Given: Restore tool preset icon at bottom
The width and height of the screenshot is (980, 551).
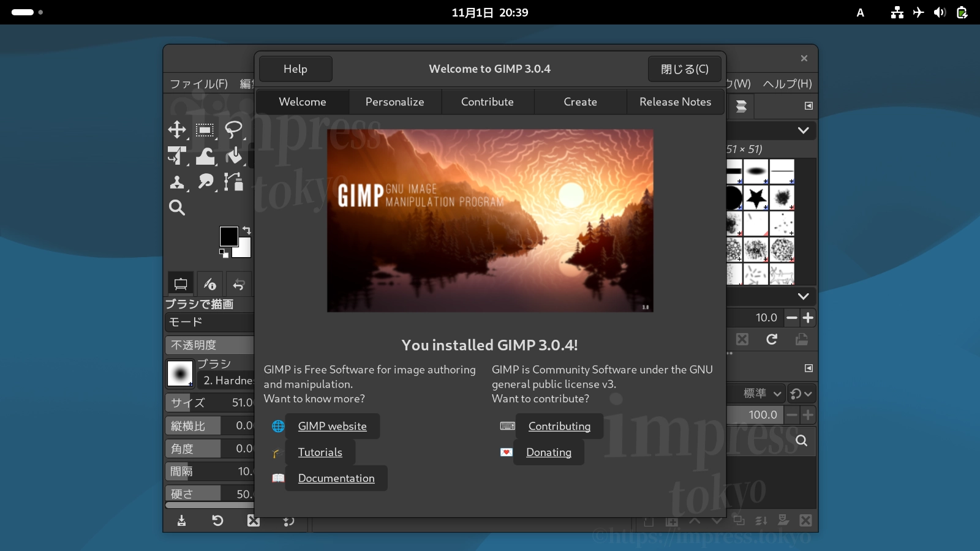Looking at the screenshot, I should click(217, 520).
